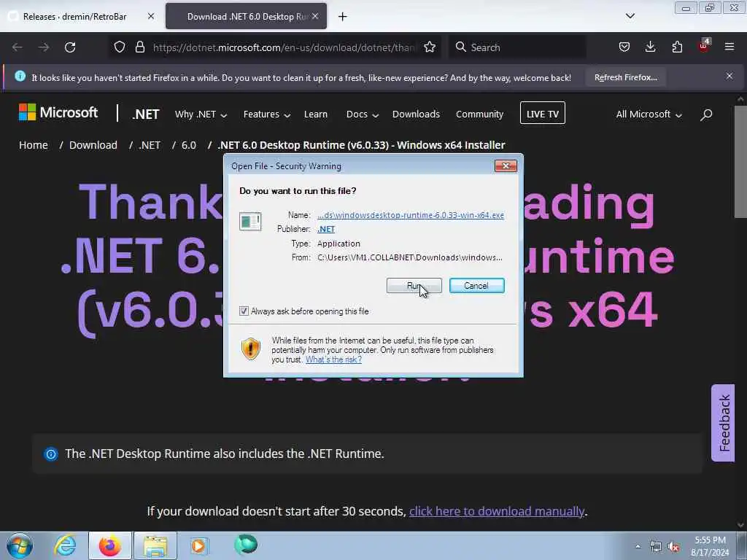The height and width of the screenshot is (560, 747).
Task: Click the application file icon in dialog
Action: pyautogui.click(x=250, y=222)
